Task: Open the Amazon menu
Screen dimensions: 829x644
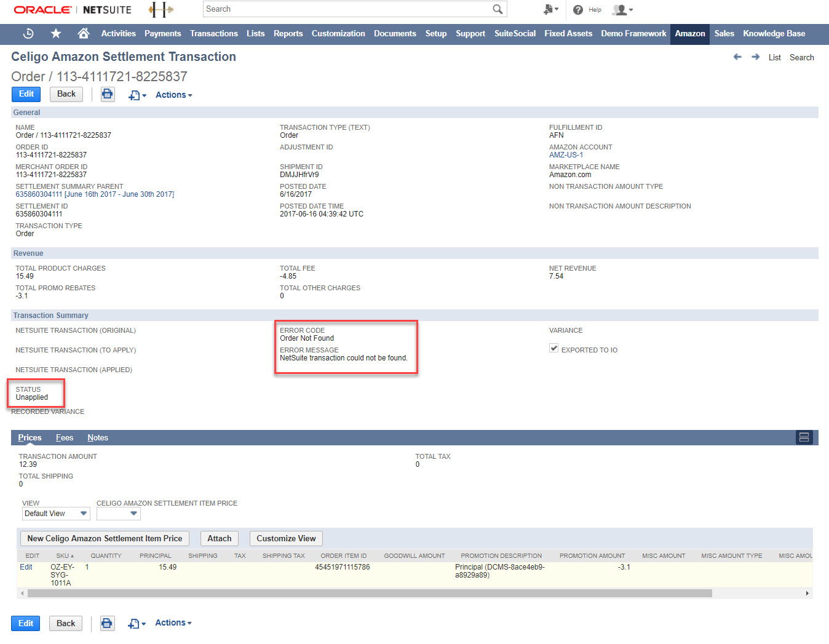Action: (690, 33)
